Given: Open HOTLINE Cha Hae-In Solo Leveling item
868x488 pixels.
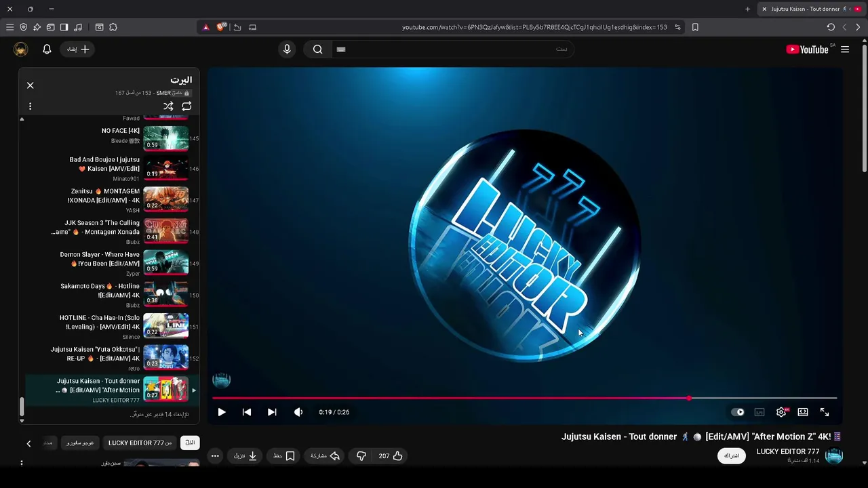Looking at the screenshot, I should pos(112,327).
